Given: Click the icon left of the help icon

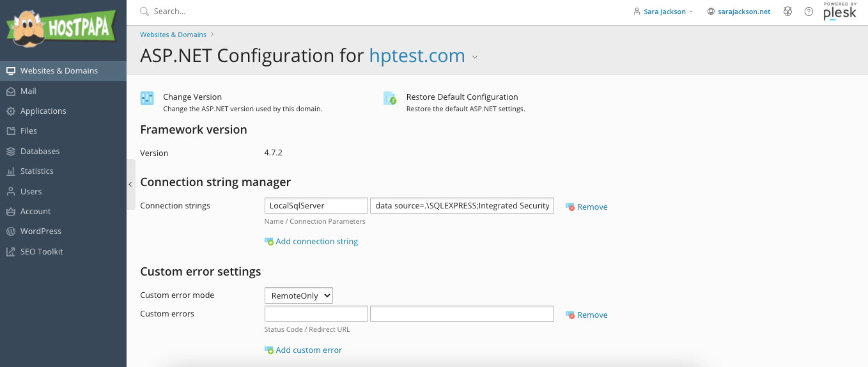Looking at the screenshot, I should [x=788, y=12].
